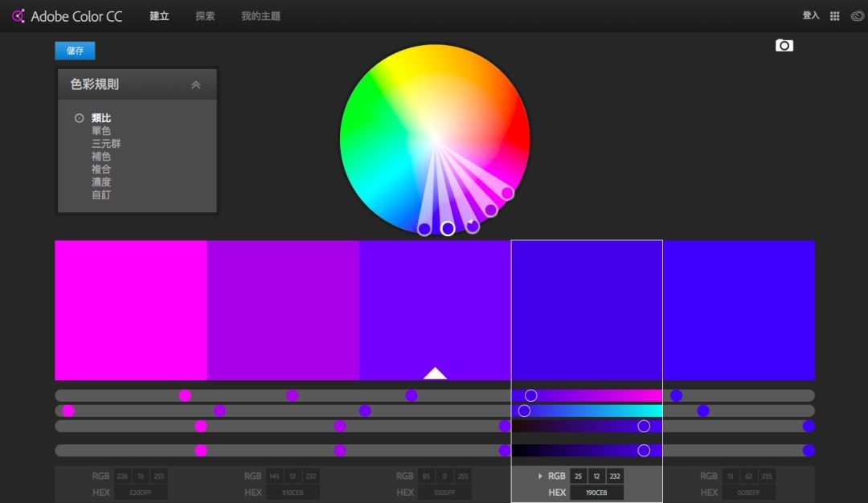
Task: Open the apps grid icon
Action: (834, 16)
